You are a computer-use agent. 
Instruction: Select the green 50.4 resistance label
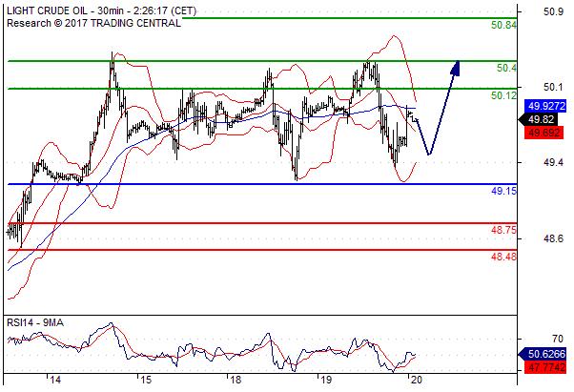(x=506, y=68)
